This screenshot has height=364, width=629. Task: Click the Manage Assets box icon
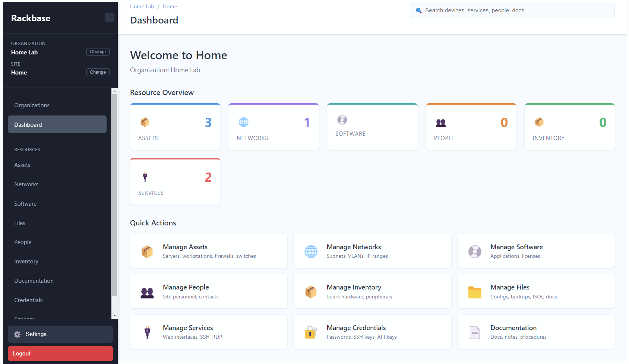[147, 251]
